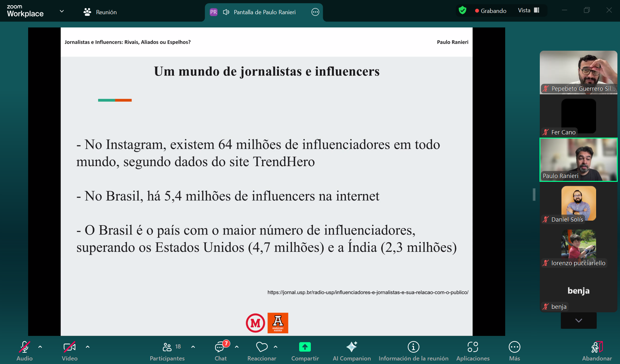
Task: Open the Vista layout menu
Action: point(529,10)
